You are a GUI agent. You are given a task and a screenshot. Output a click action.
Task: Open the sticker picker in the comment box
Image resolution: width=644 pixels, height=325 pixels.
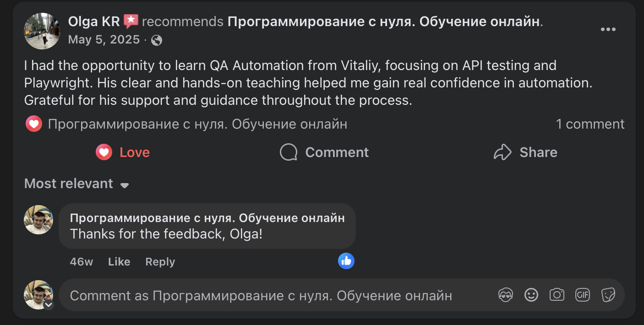(x=608, y=295)
